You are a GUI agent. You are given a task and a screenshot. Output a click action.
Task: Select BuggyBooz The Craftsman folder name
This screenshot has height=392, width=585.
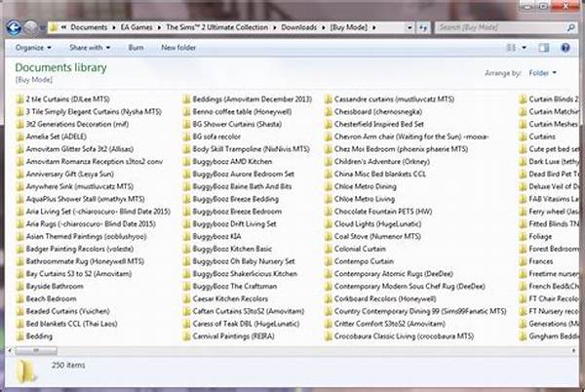click(x=235, y=287)
